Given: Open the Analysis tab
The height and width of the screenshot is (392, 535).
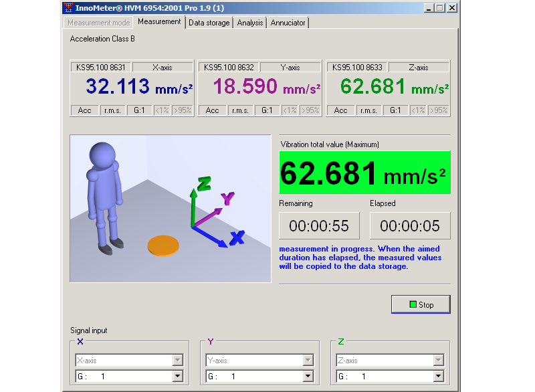Looking at the screenshot, I should [x=250, y=23].
